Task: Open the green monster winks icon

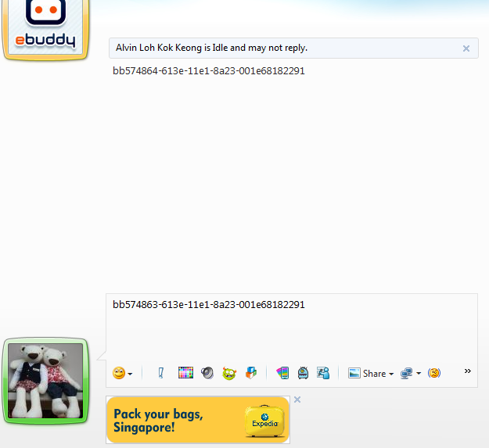Action: click(229, 373)
